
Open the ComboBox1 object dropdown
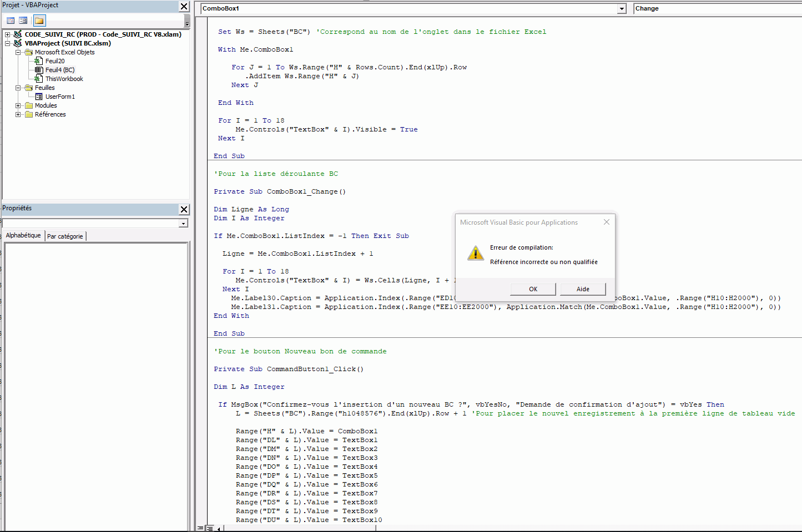pos(622,9)
